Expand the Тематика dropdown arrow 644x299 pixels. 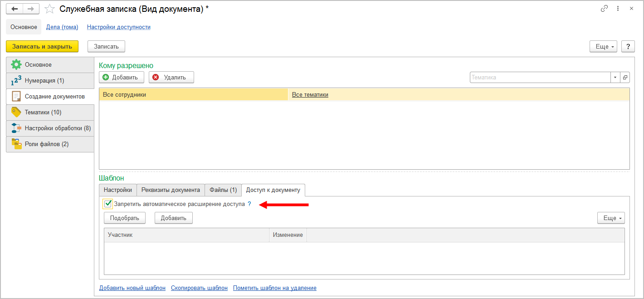(615, 78)
